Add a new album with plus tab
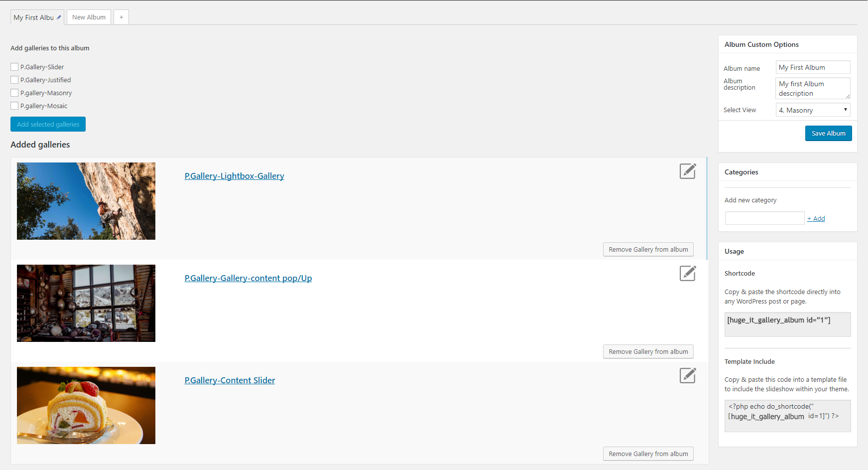The image size is (868, 470). pos(121,17)
